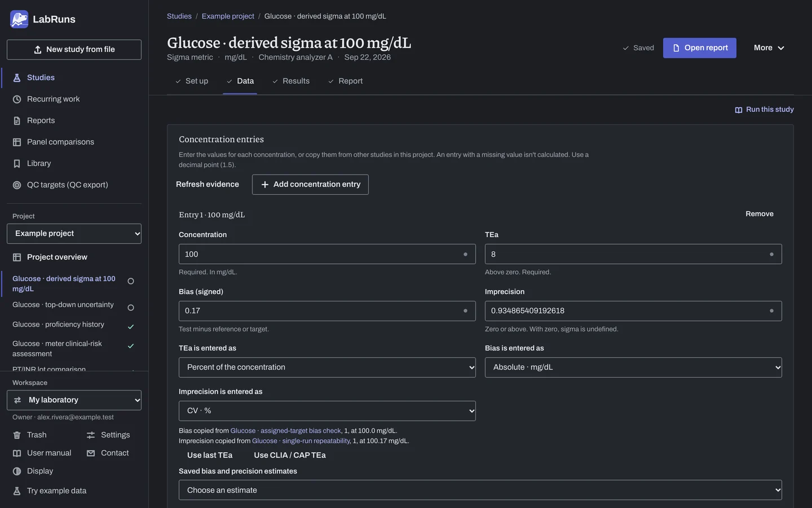The width and height of the screenshot is (812, 508).
Task: Switch to the Data tab
Action: point(240,81)
